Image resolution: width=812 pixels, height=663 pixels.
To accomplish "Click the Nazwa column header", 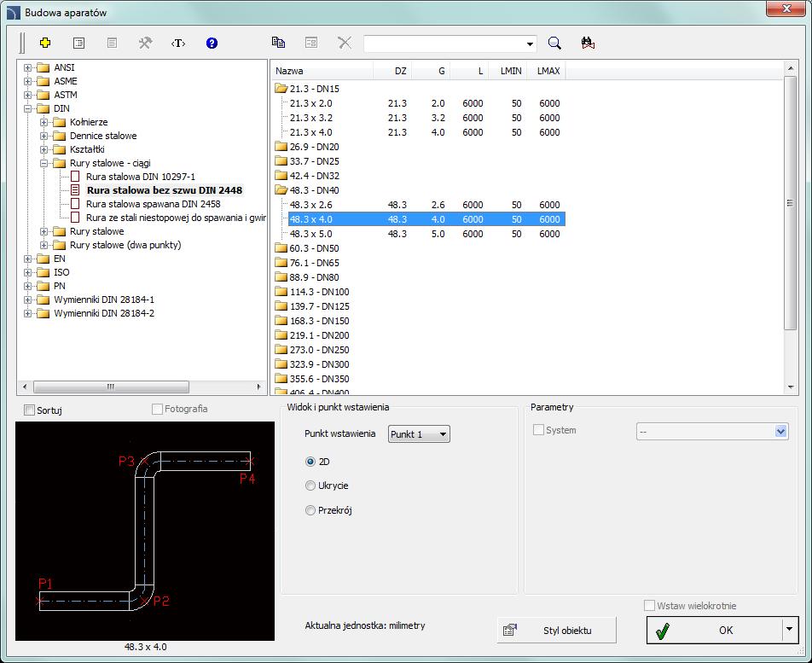I will tap(322, 71).
